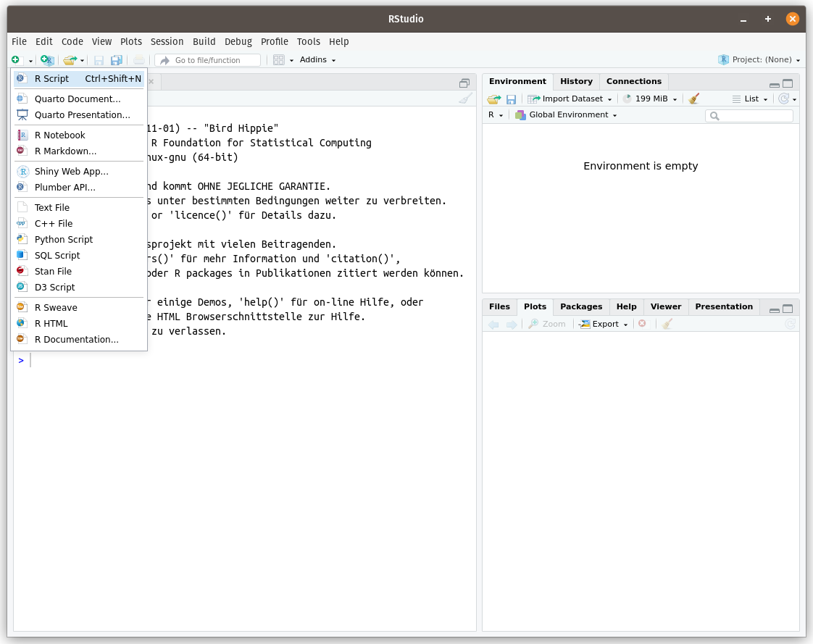Click the memory usage pie chart icon
Viewport: 813px width, 644px height.
coord(628,99)
